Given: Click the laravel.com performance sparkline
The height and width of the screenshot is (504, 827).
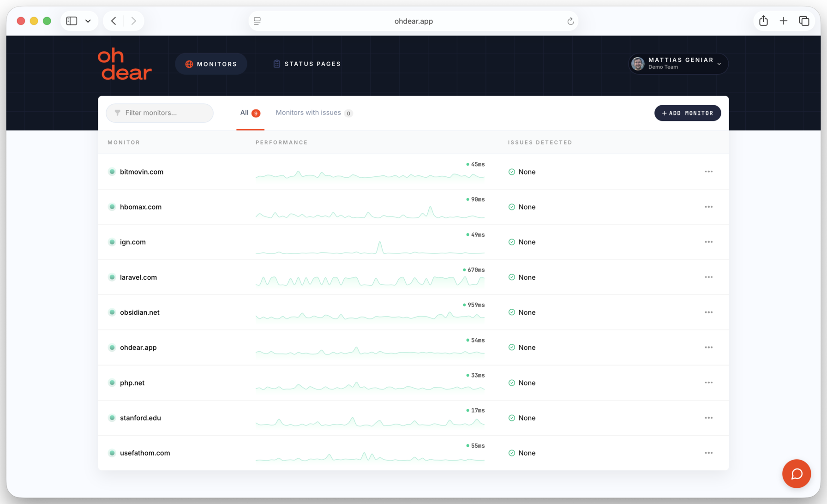Looking at the screenshot, I should 370,281.
